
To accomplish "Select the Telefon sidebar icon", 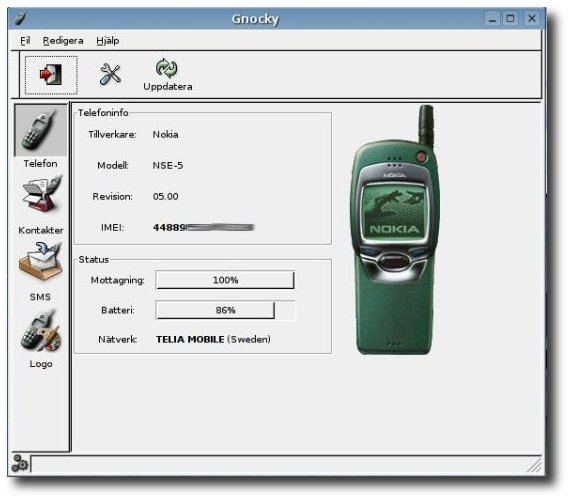I will 40,130.
